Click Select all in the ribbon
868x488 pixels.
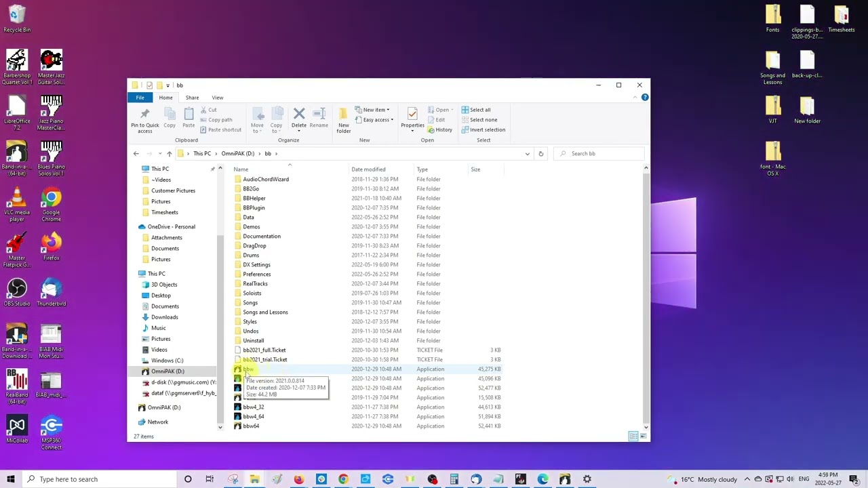pyautogui.click(x=476, y=110)
